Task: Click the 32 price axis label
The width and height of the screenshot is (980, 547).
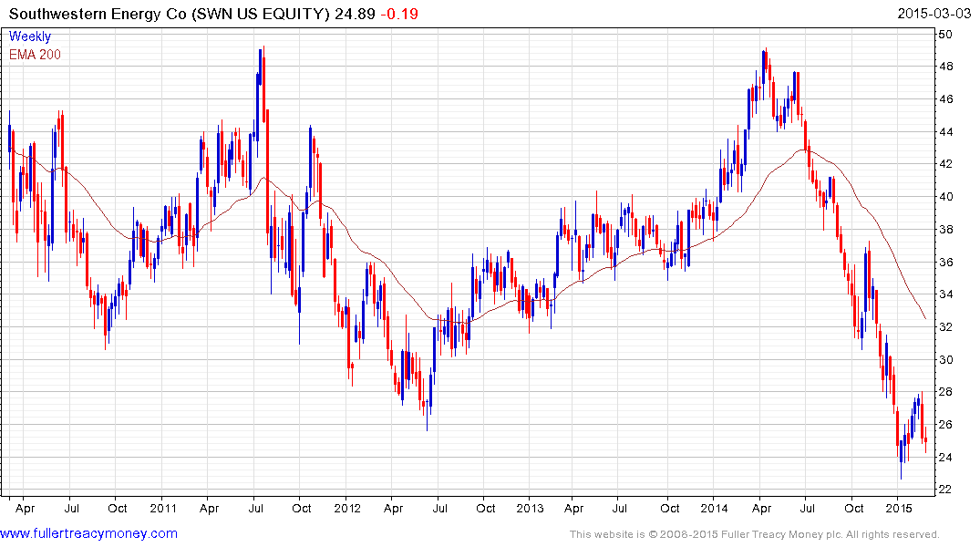Action: click(945, 326)
